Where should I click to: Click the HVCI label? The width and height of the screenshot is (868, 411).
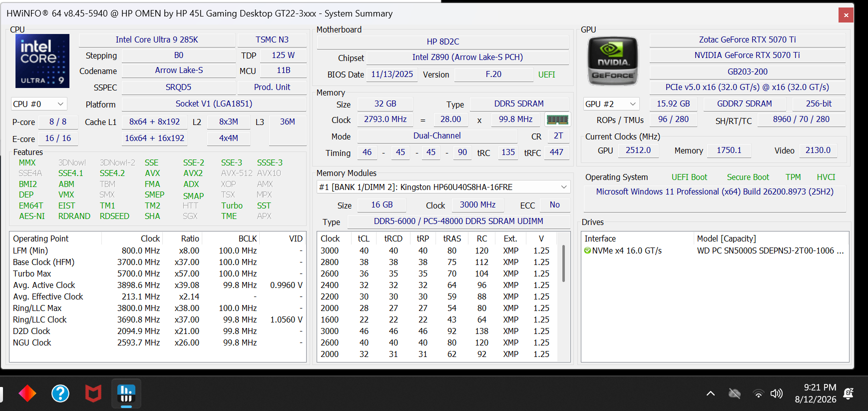pos(826,177)
